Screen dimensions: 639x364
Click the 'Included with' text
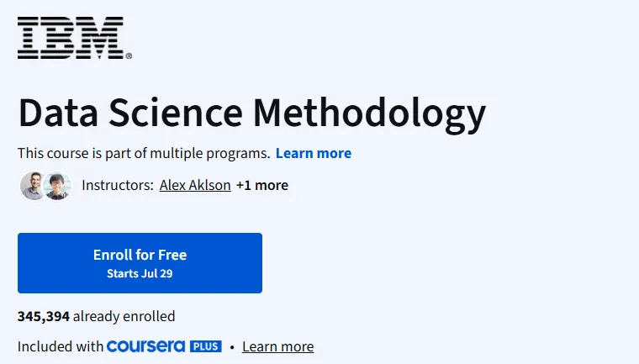point(61,346)
